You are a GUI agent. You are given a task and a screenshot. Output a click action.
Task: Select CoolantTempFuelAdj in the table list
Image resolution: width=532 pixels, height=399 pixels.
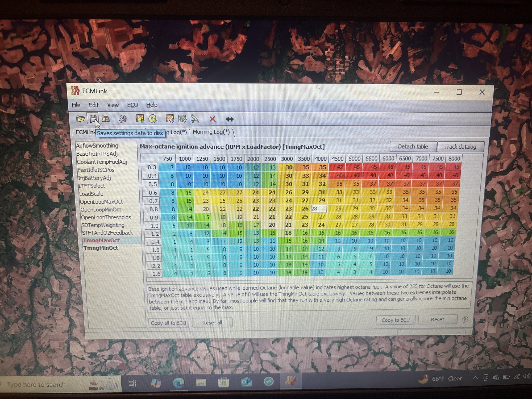tap(102, 162)
